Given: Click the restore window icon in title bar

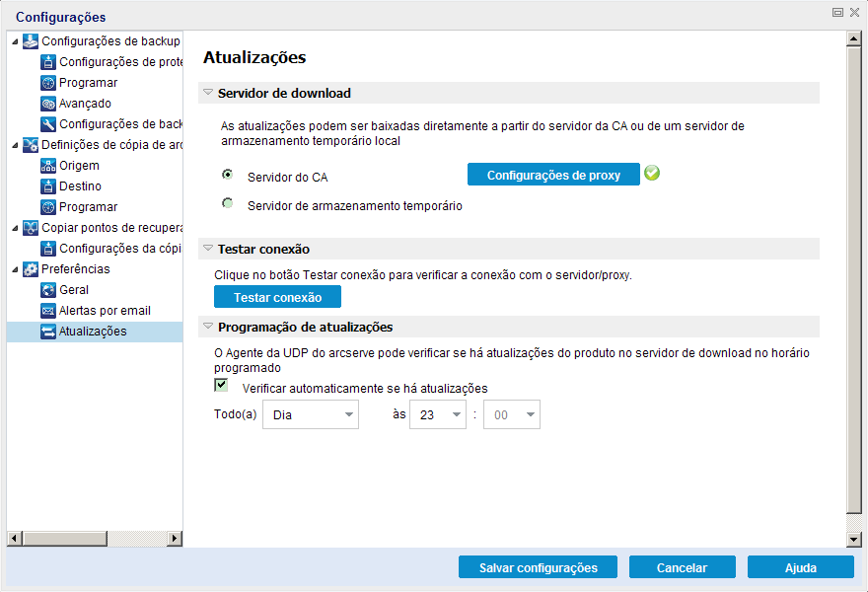Looking at the screenshot, I should pos(838,12).
